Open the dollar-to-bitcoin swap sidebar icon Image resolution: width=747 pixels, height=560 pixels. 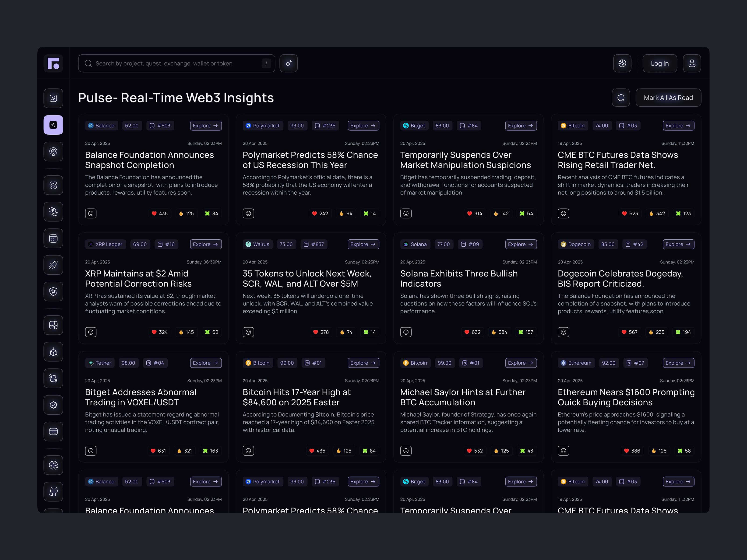53,378
